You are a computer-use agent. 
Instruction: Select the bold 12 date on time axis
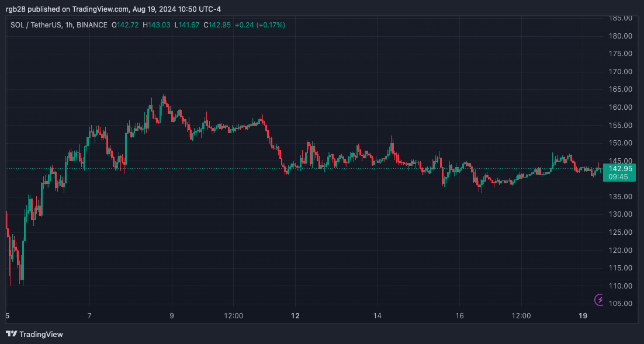coord(295,315)
